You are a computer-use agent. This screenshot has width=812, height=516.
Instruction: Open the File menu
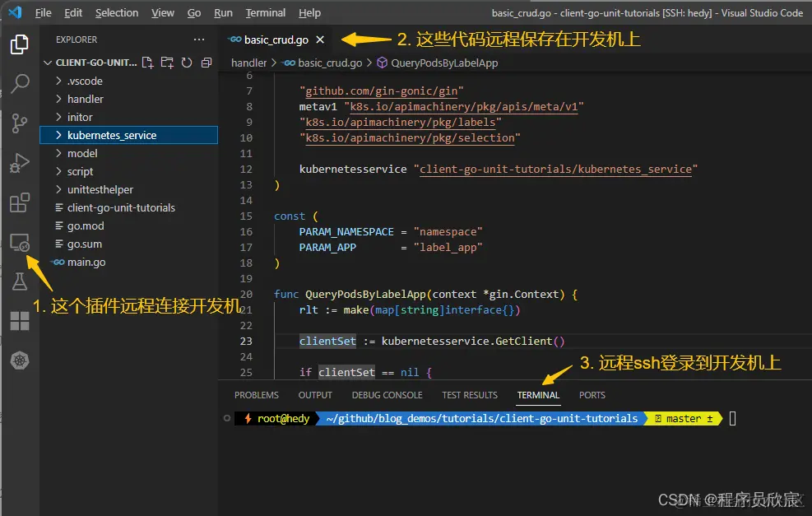[43, 12]
